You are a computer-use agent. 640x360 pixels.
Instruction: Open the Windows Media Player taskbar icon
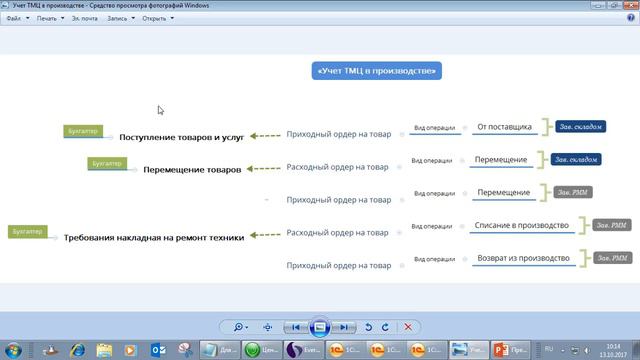pos(131,350)
